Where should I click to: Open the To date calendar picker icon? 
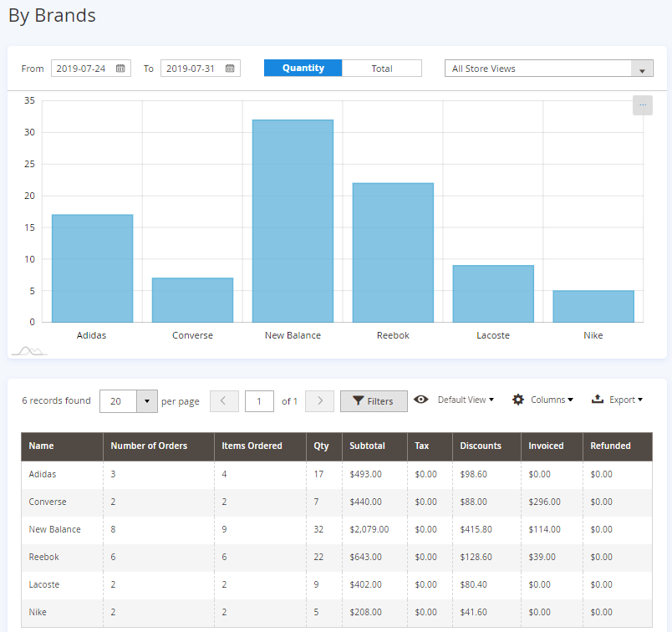pos(230,69)
